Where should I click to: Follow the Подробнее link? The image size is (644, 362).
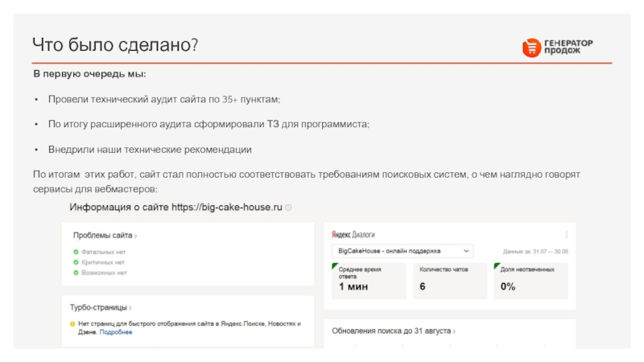click(x=116, y=331)
